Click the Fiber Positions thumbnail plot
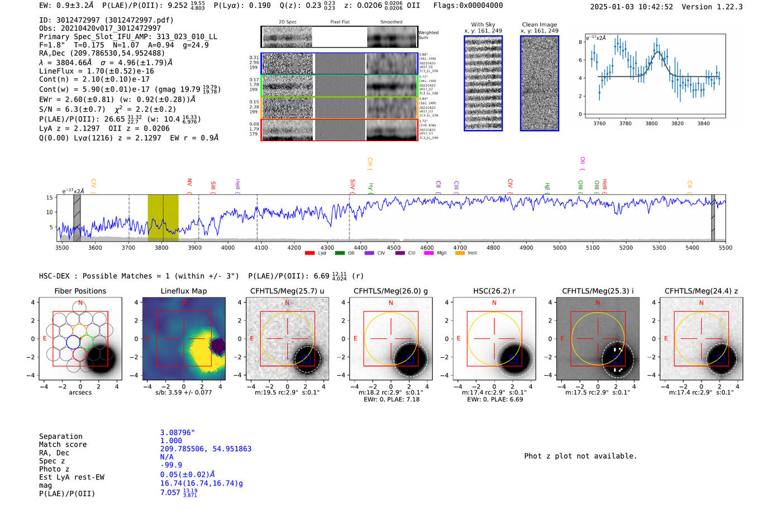782x532 pixels. [80, 339]
